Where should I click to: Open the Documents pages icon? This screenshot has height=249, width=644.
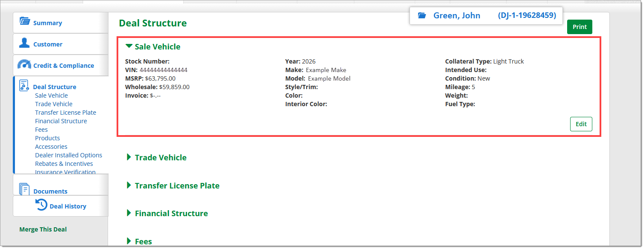24,189
